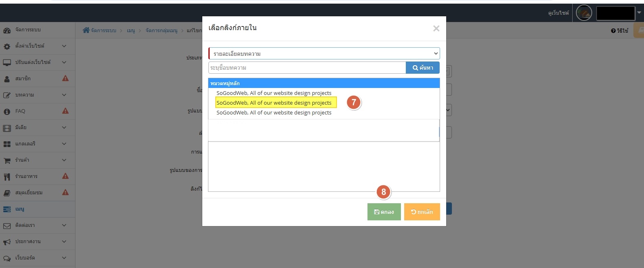Expand the แกลเลอรี menu chevron
644x268 pixels.
[64, 144]
